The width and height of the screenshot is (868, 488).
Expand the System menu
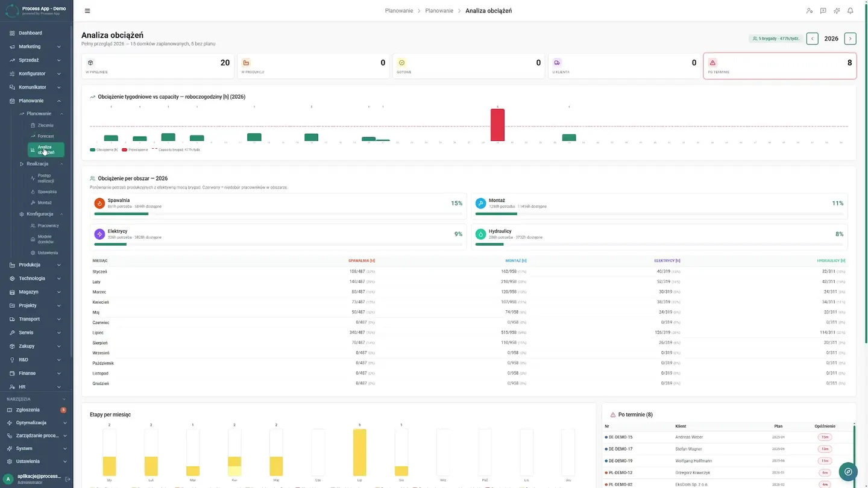[36, 448]
